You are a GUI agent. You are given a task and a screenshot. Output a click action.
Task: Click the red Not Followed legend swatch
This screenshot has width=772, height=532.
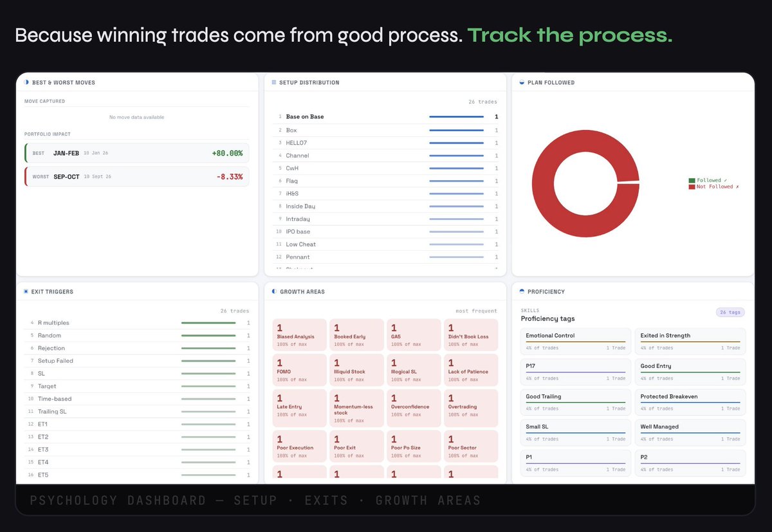(692, 187)
